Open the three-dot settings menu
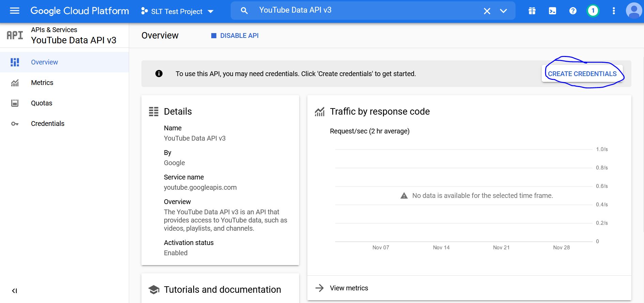Screen dimensions: 644x303 coord(614,11)
